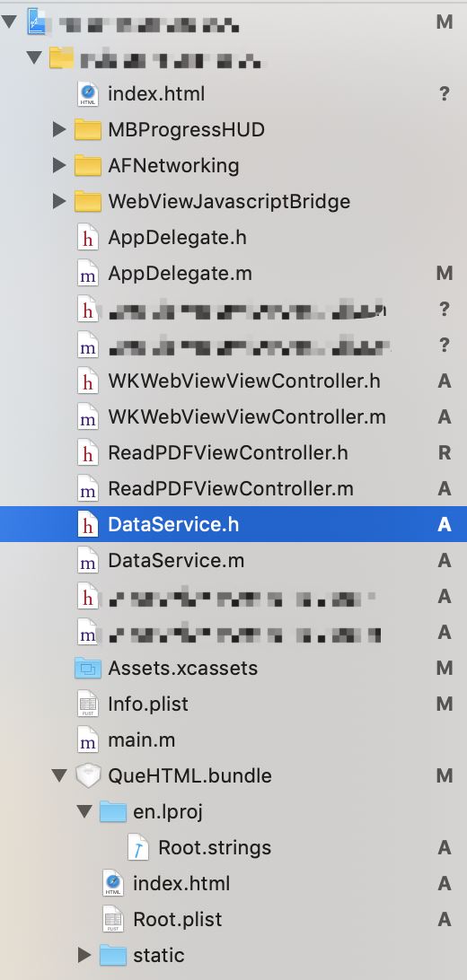
Task: Click the QueHTML.bundle package icon
Action: (87, 776)
